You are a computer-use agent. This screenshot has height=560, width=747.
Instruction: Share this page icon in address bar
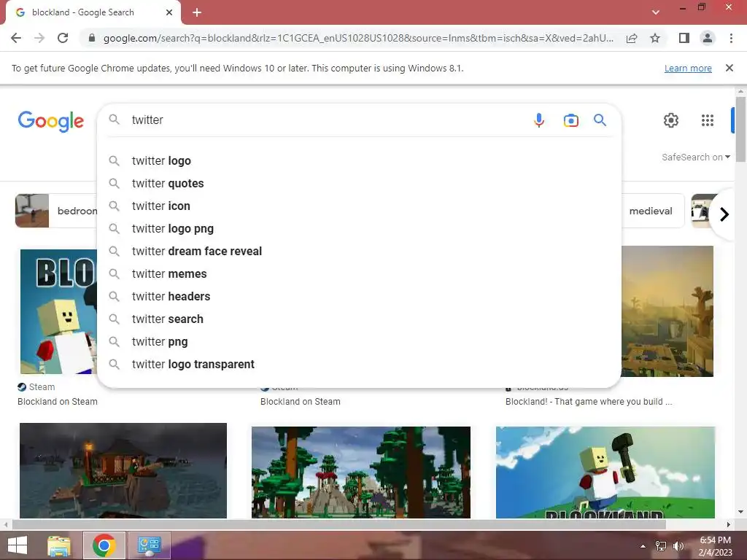tap(632, 38)
